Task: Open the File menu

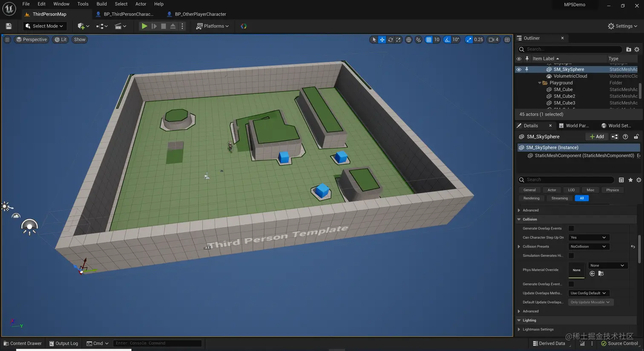Action: [x=26, y=4]
